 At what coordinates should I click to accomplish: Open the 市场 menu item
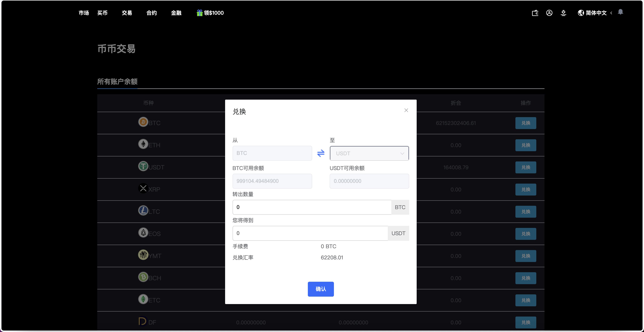[x=84, y=13]
